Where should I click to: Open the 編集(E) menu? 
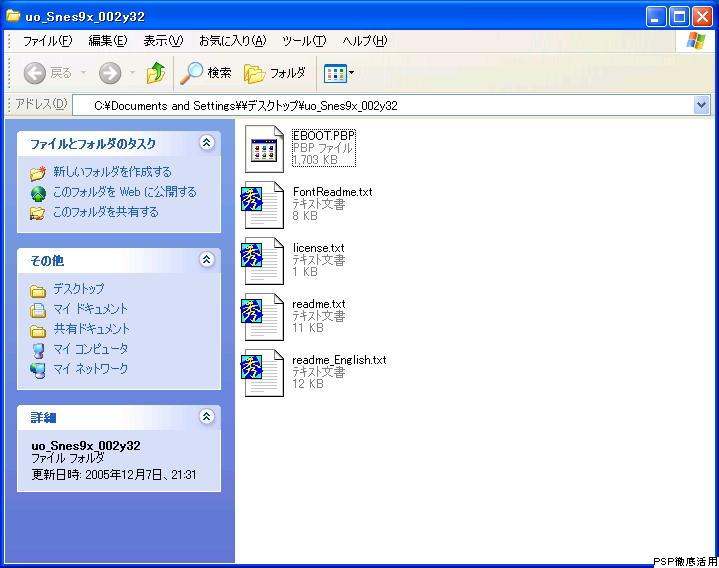point(108,41)
